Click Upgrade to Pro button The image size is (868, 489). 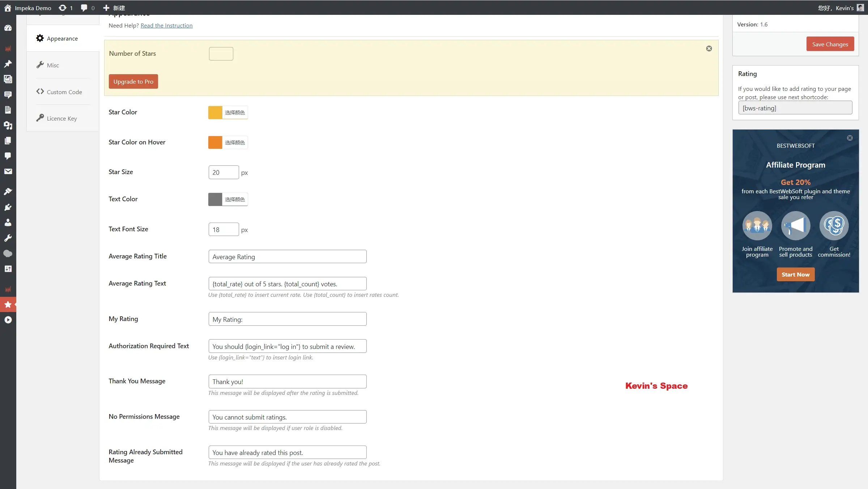pyautogui.click(x=133, y=81)
